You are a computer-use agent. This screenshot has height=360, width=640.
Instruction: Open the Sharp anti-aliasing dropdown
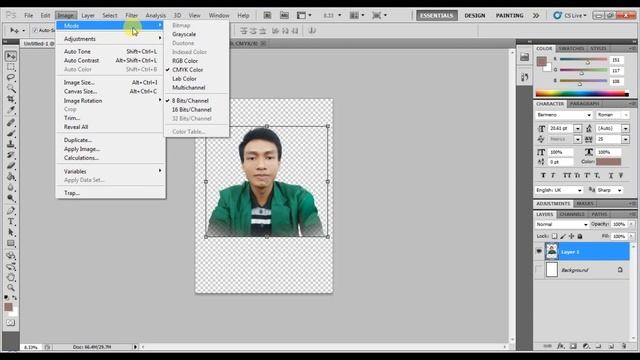tap(610, 190)
